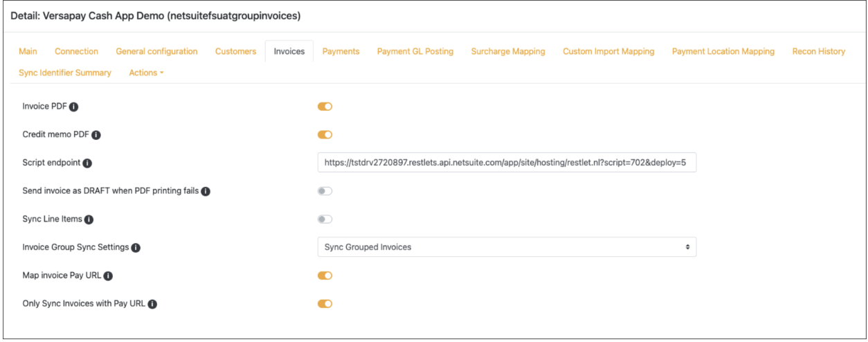Click info icon beside Script endpoint

point(87,163)
